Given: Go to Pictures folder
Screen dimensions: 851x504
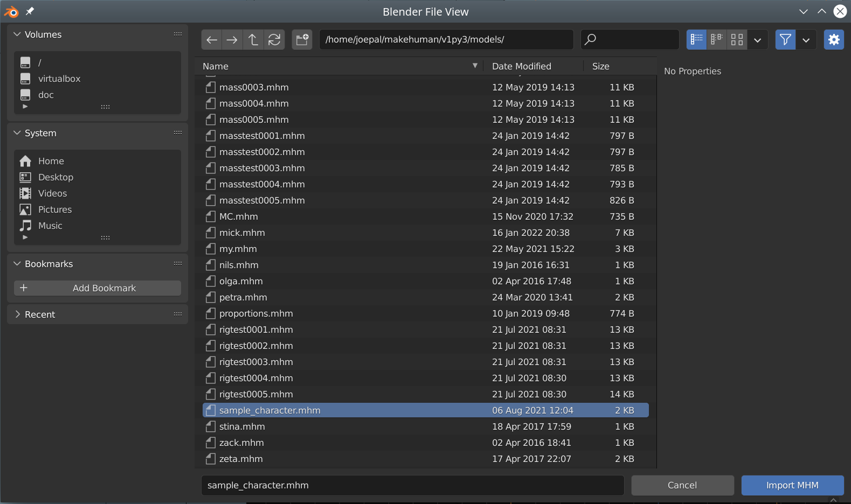Looking at the screenshot, I should 97,209.
